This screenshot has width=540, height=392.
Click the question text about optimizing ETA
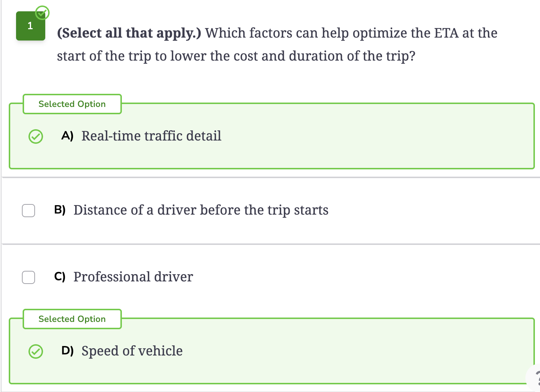point(277,45)
